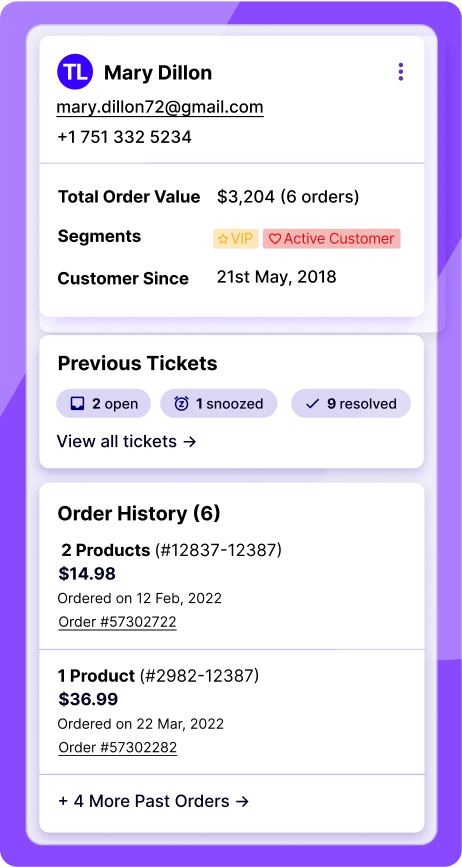Open the three-dot options menu
This screenshot has height=867, width=462.
pos(401,72)
